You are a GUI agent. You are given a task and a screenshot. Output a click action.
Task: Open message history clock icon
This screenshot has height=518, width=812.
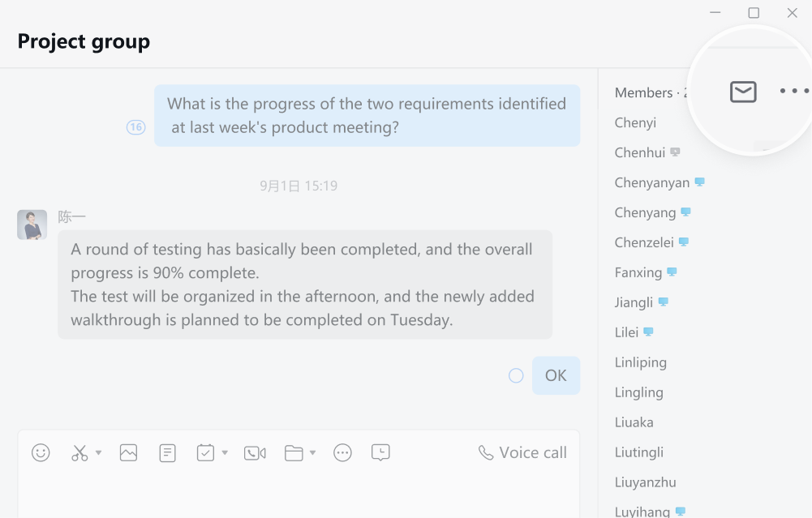click(380, 453)
